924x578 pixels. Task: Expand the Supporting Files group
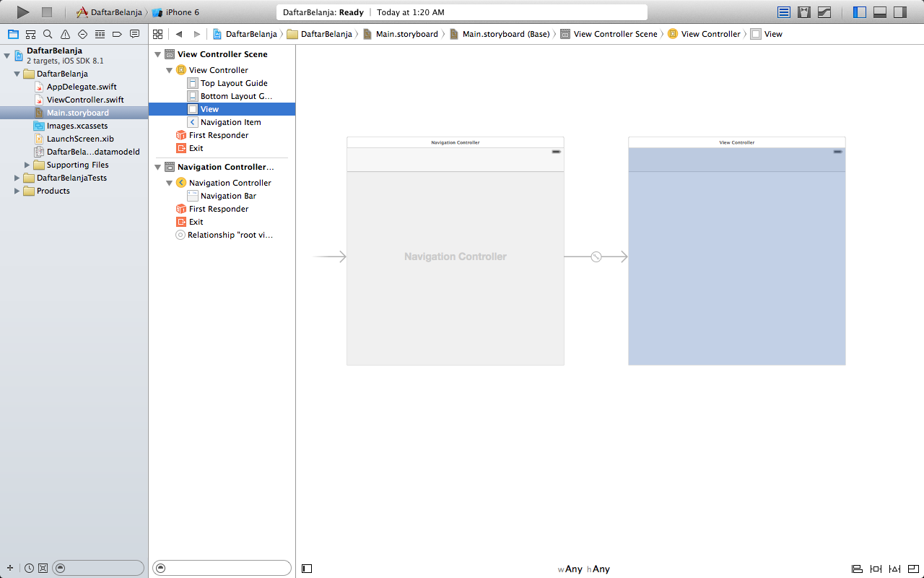[x=27, y=165]
